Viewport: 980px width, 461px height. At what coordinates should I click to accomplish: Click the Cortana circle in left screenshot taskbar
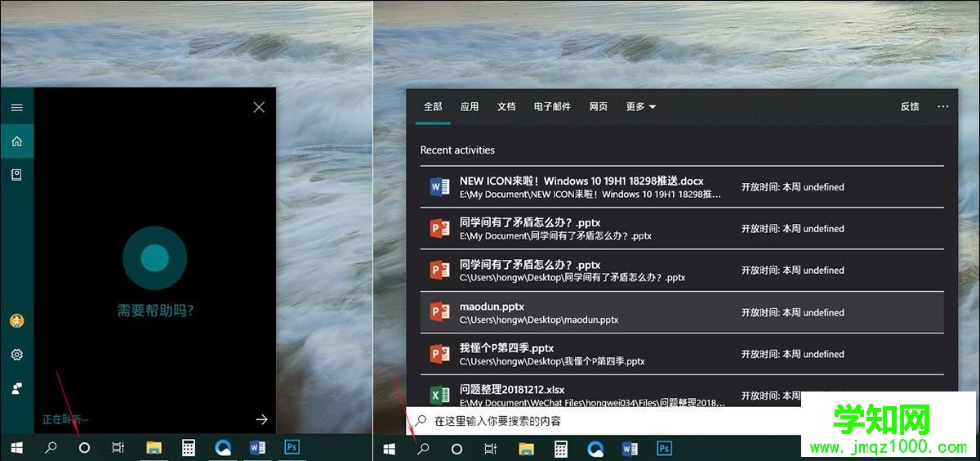(83, 448)
